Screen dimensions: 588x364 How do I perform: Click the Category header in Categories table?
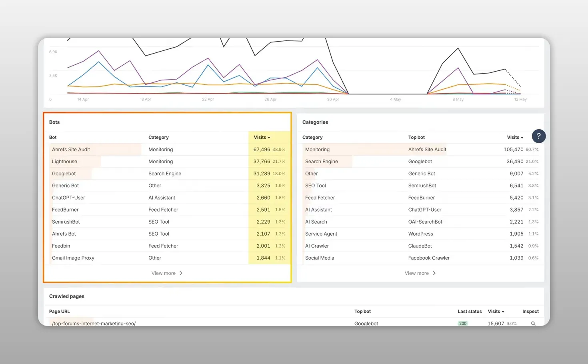coord(312,137)
